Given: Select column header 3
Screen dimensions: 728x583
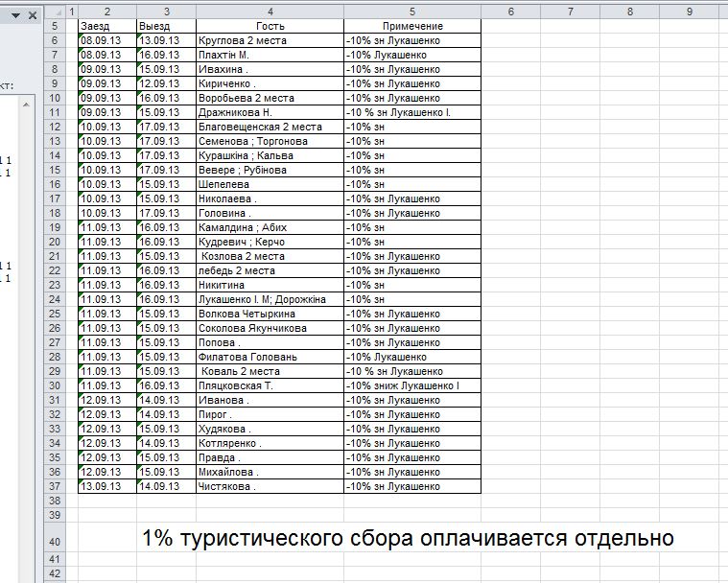Looking at the screenshot, I should click(x=167, y=12).
